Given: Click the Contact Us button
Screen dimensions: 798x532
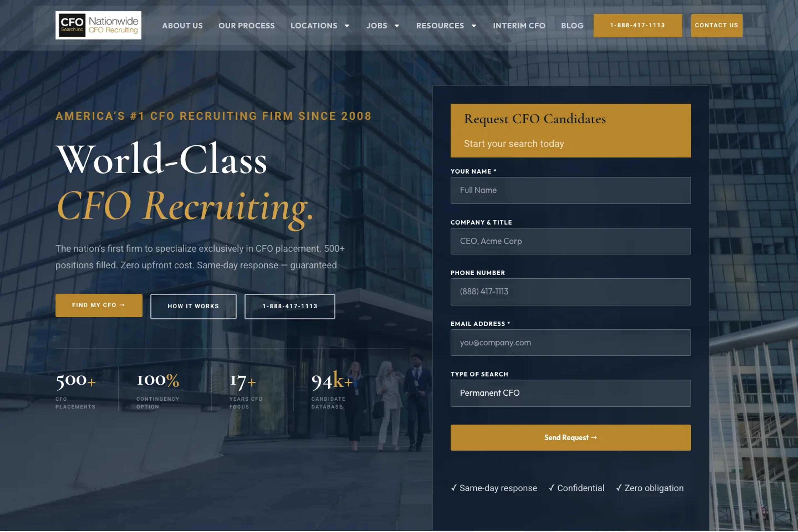Looking at the screenshot, I should (717, 25).
